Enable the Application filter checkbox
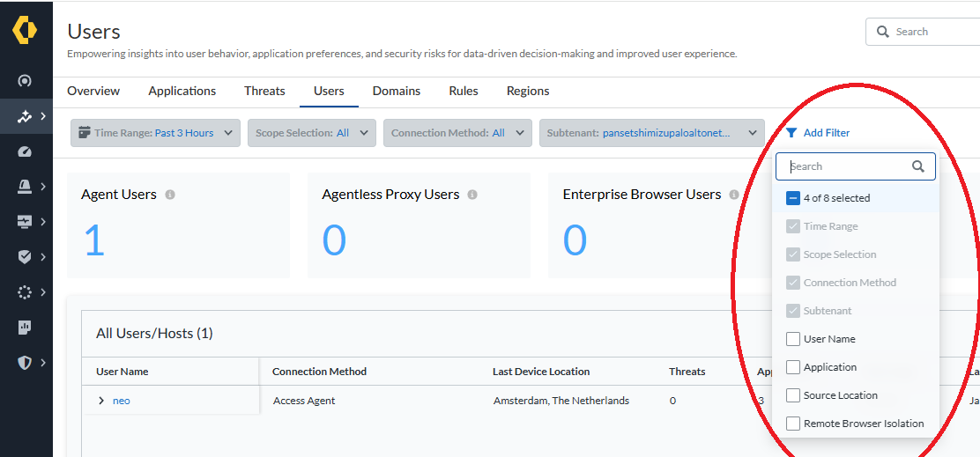This screenshot has height=457, width=980. coord(793,367)
